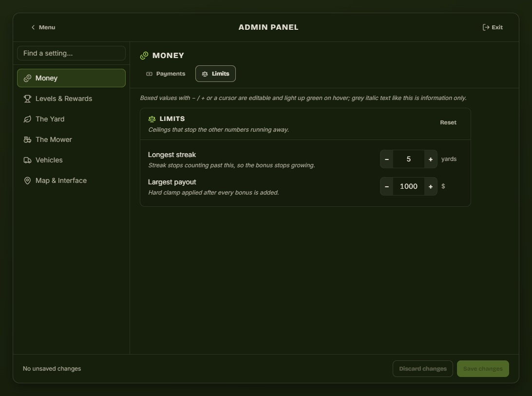Viewport: 532px width, 396px height.
Task: Open The Mower settings
Action: 71,139
